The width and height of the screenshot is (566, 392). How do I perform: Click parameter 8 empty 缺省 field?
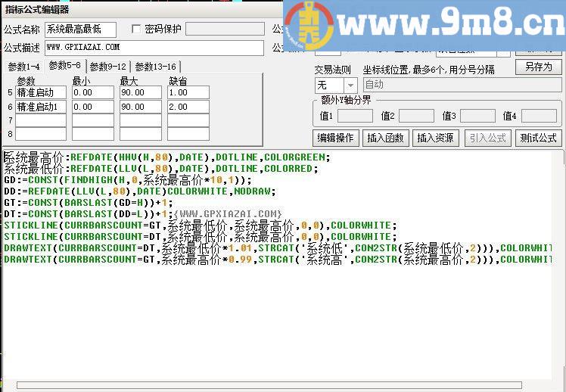point(188,134)
